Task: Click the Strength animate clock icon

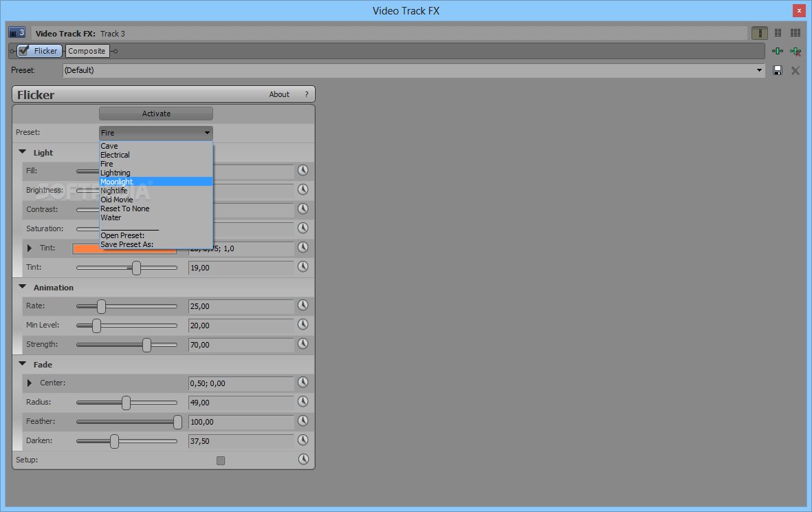Action: click(x=303, y=343)
